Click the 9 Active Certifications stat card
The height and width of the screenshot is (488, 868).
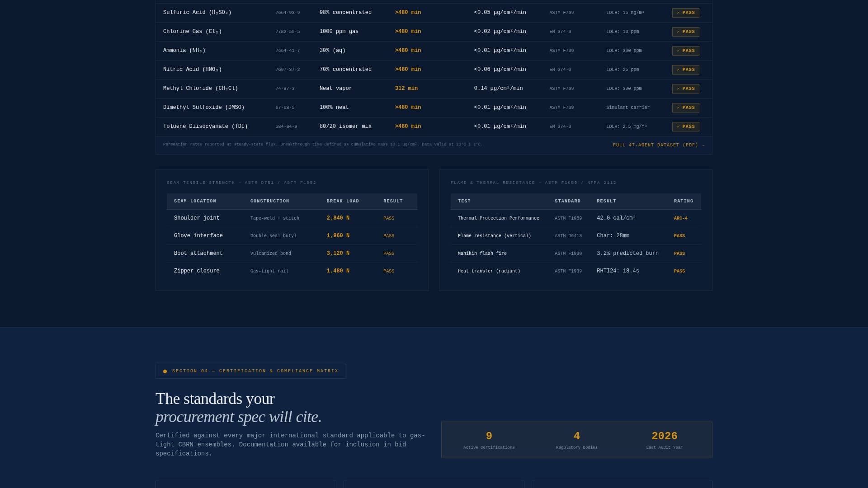pos(489,440)
